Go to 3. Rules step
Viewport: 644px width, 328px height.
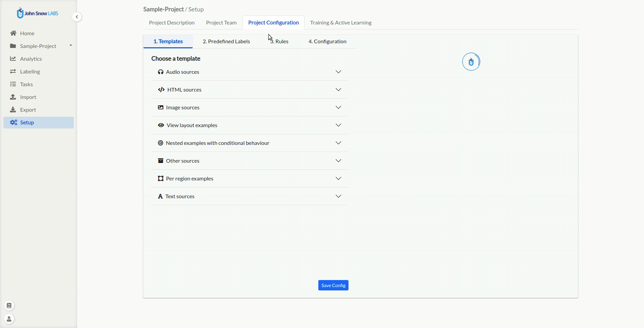(279, 41)
